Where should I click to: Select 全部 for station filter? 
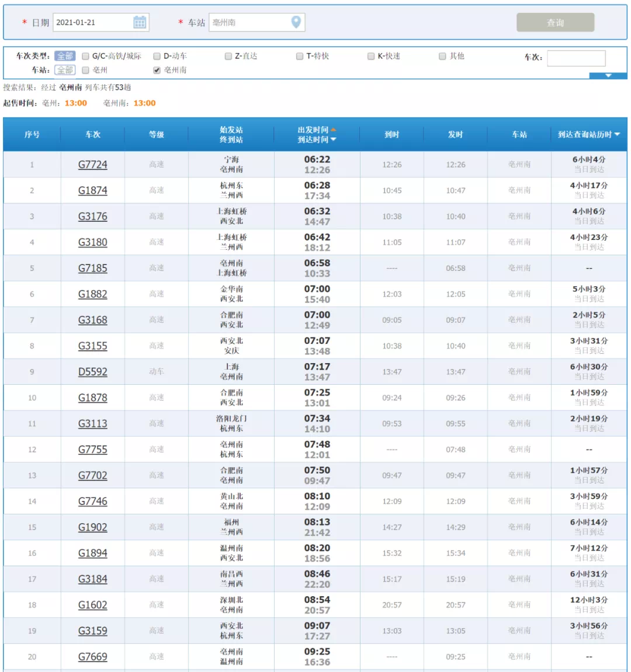tap(65, 70)
